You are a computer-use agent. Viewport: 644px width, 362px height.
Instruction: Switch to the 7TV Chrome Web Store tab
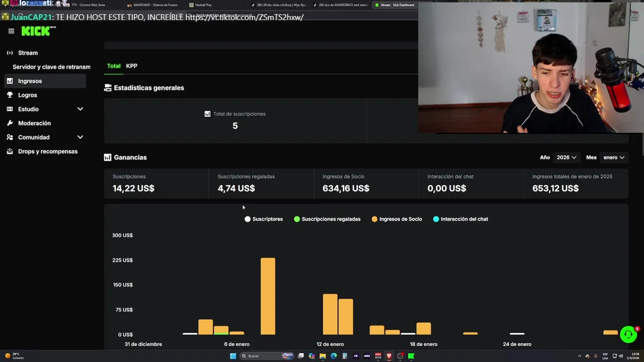pyautogui.click(x=89, y=5)
